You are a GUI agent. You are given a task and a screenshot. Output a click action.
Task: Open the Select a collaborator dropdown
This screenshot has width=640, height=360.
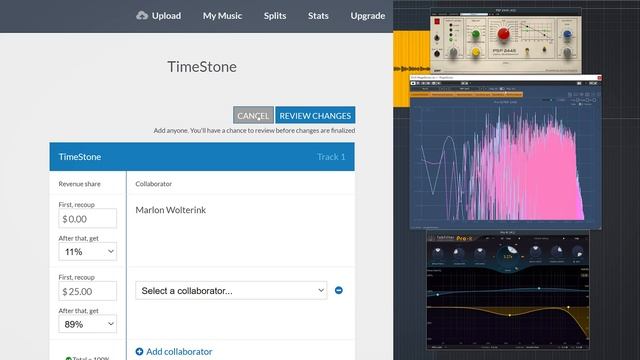(231, 291)
